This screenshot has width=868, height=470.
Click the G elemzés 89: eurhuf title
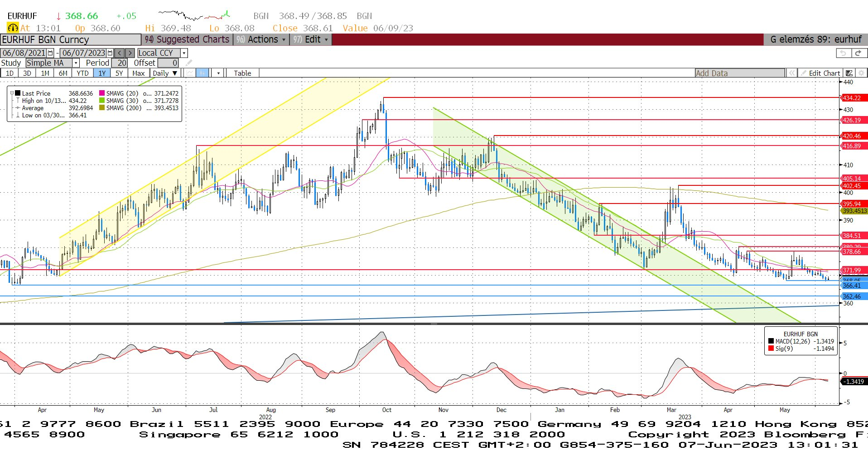(x=815, y=39)
